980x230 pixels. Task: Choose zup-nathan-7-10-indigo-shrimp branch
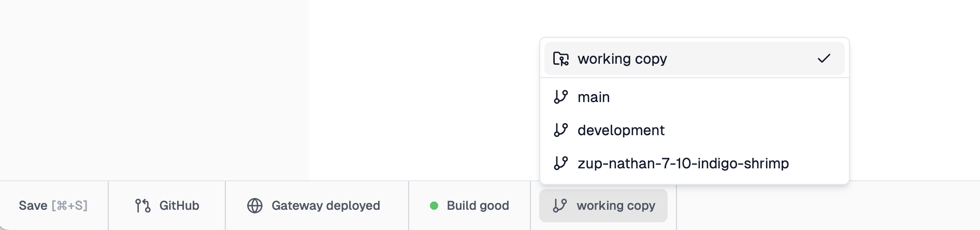click(694, 163)
